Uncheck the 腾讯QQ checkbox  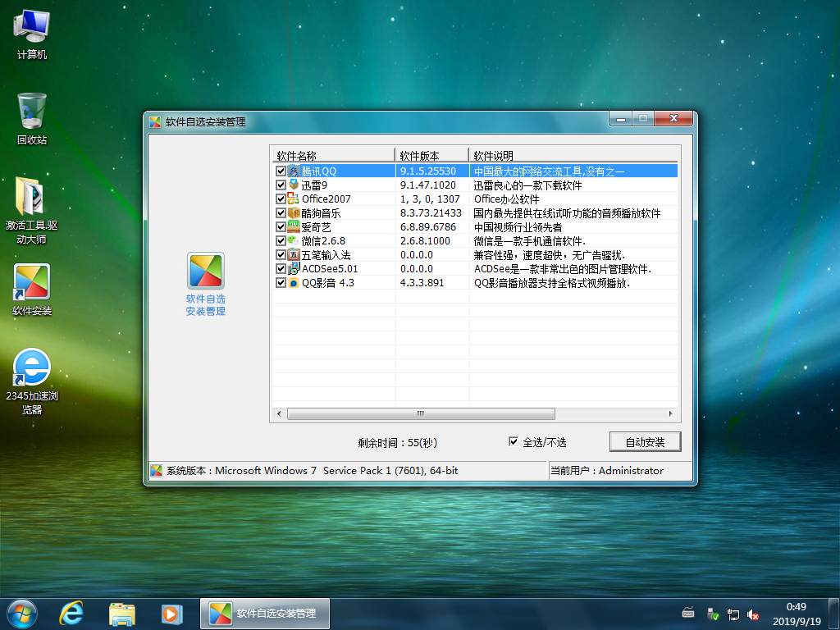point(281,171)
